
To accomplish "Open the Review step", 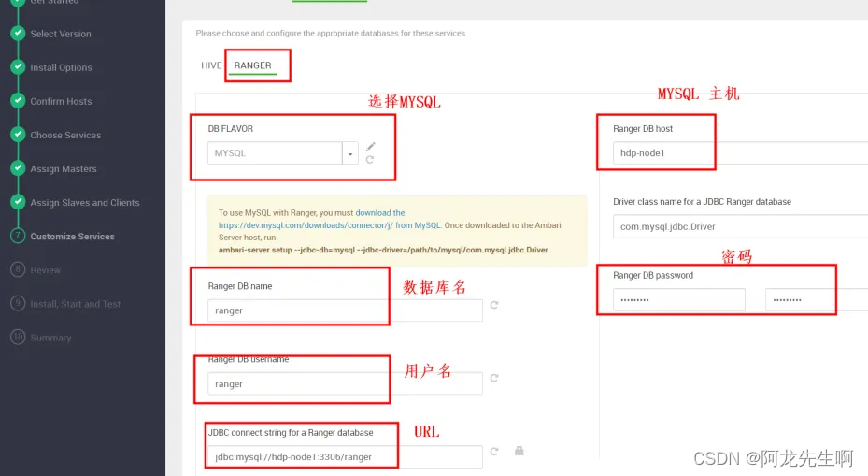I will 46,270.
